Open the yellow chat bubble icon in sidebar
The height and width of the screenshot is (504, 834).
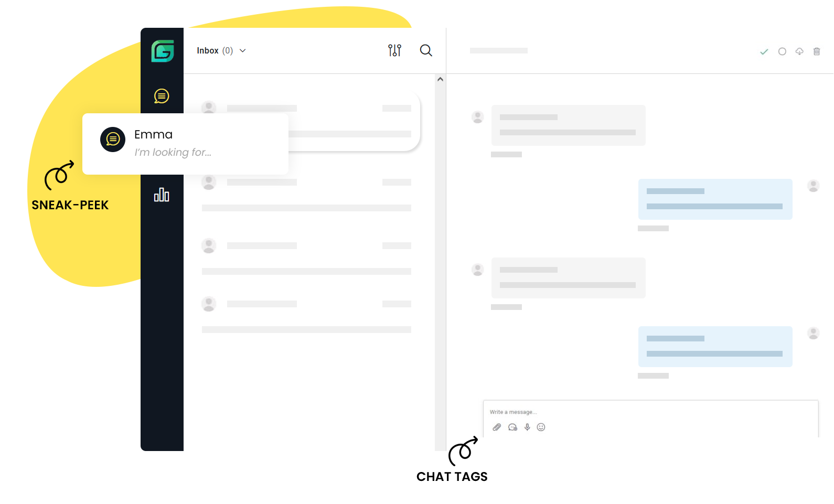(x=162, y=96)
